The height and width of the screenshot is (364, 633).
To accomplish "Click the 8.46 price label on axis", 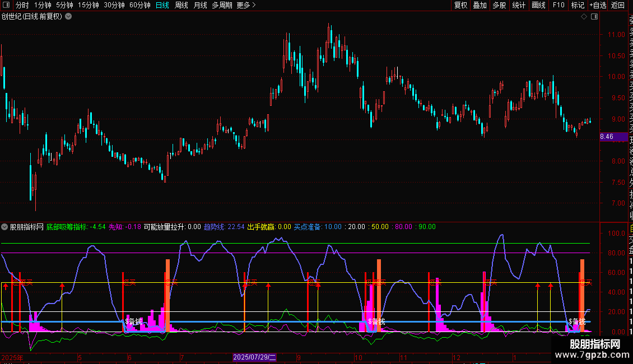I will pos(606,136).
